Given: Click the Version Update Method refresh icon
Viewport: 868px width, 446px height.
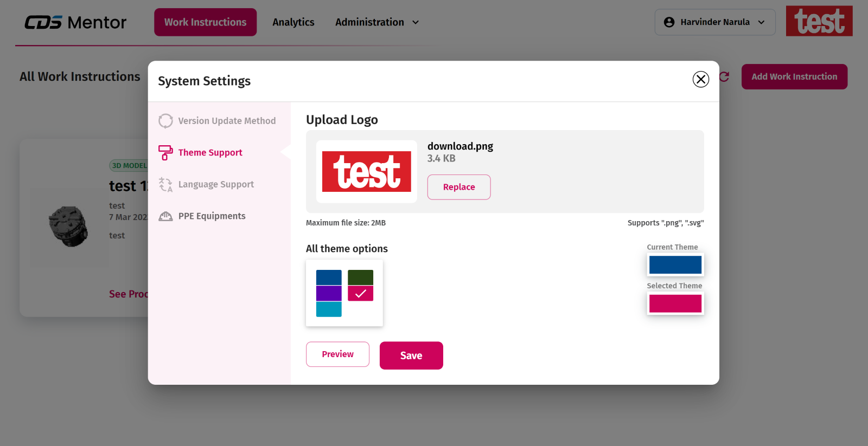Looking at the screenshot, I should tap(165, 121).
